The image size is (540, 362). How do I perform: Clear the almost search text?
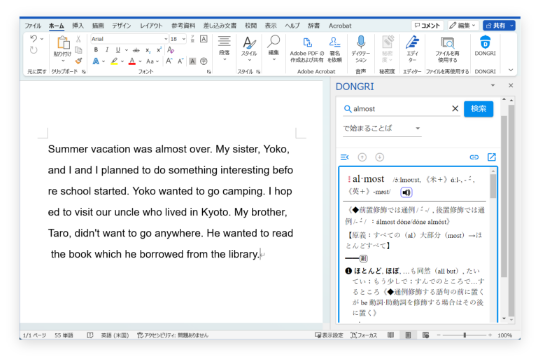coord(455,108)
